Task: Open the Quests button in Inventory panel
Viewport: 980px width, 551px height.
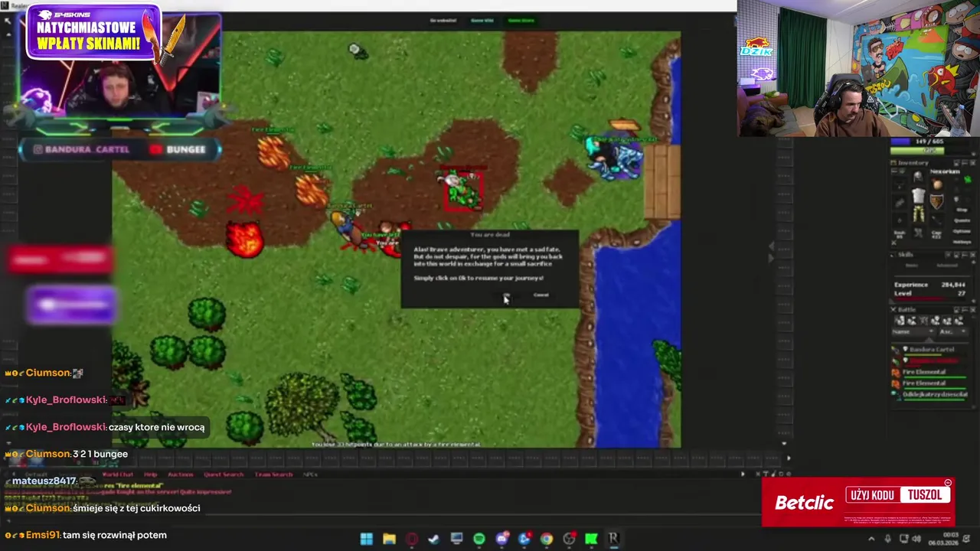Action: 962,220
